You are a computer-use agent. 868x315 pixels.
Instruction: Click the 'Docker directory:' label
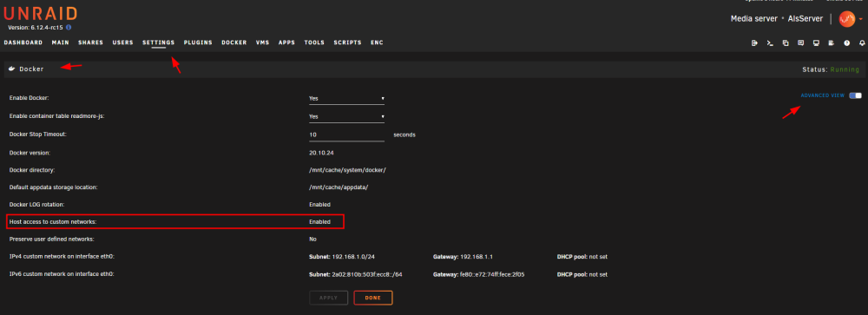(x=32, y=170)
